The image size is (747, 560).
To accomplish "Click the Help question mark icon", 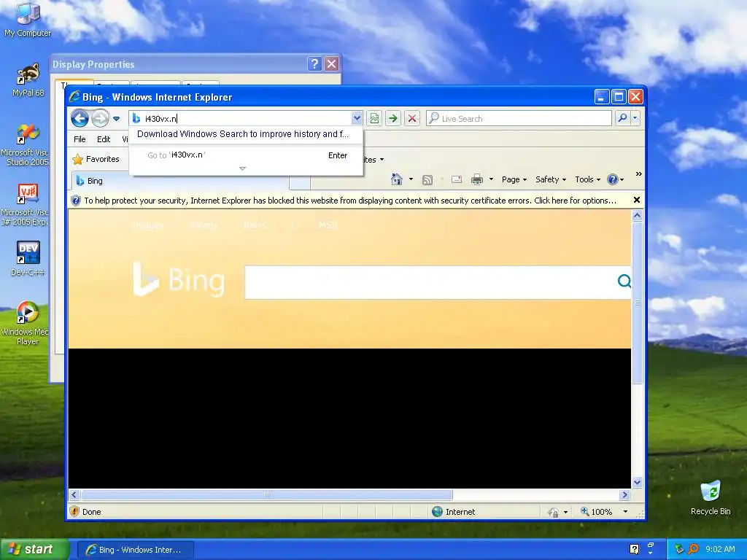I will (x=612, y=179).
